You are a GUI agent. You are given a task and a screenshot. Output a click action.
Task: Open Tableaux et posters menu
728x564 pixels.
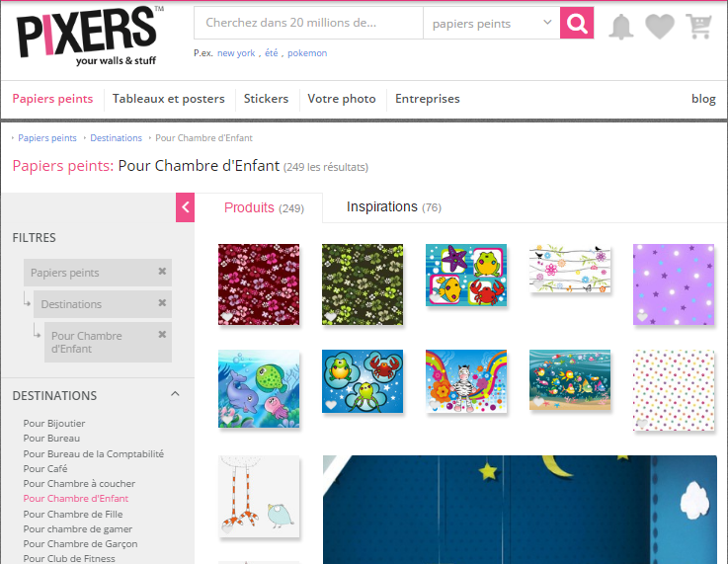click(169, 99)
